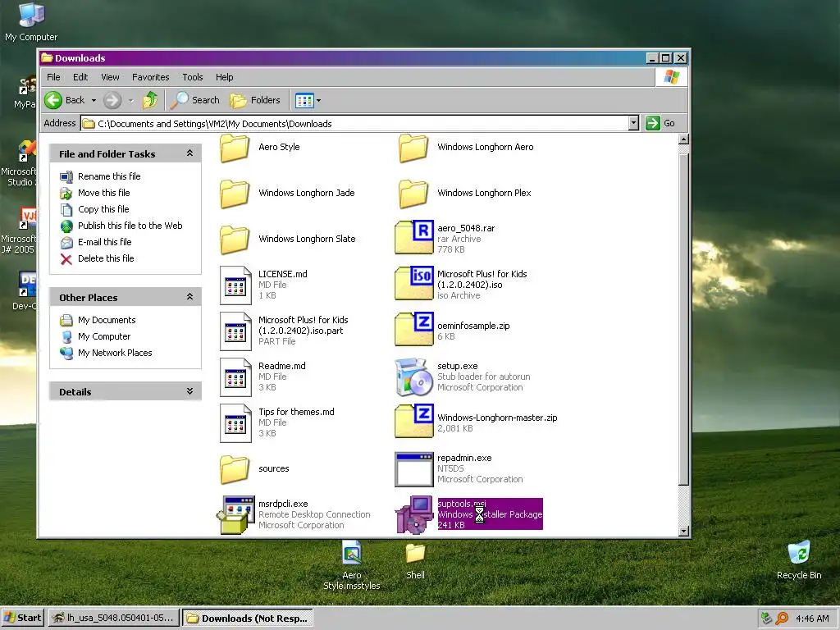This screenshot has width=840, height=630.
Task: Open the Search toolbar button
Action: click(195, 100)
